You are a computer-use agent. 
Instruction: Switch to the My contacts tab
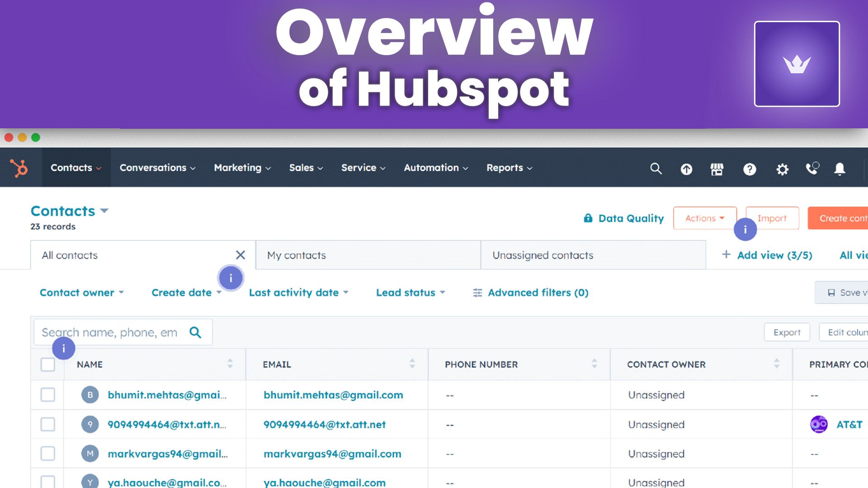(368, 255)
